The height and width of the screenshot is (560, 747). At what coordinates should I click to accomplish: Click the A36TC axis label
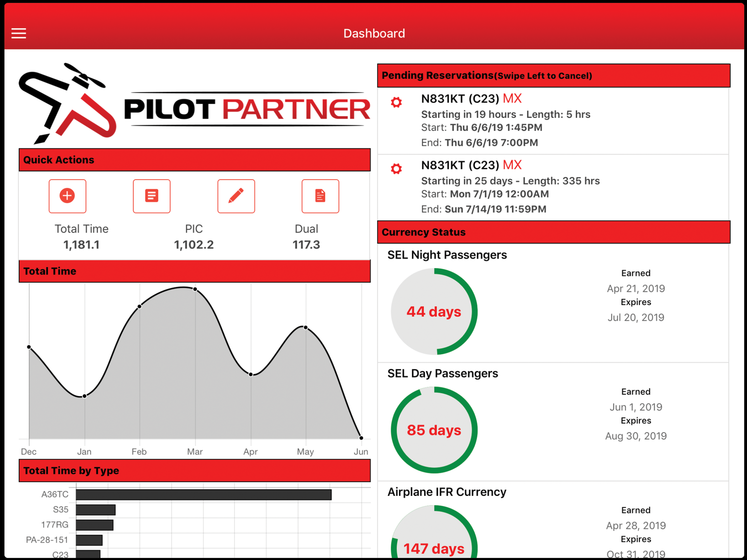[x=55, y=494]
